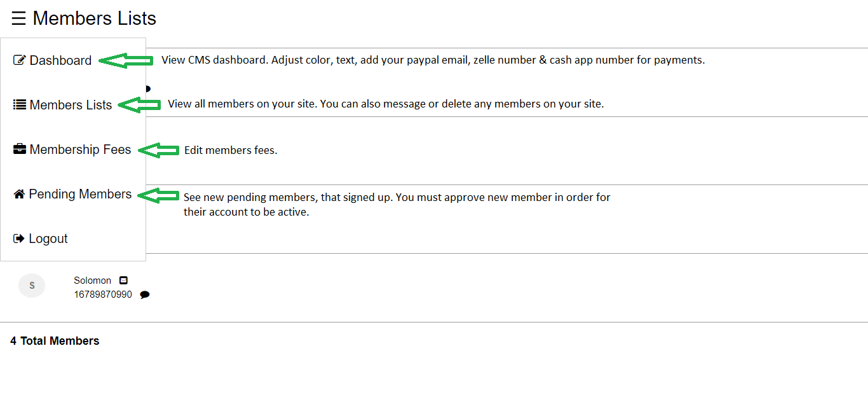Click the phone number 16789870990
Image resolution: width=868 pixels, height=416 pixels.
click(103, 295)
